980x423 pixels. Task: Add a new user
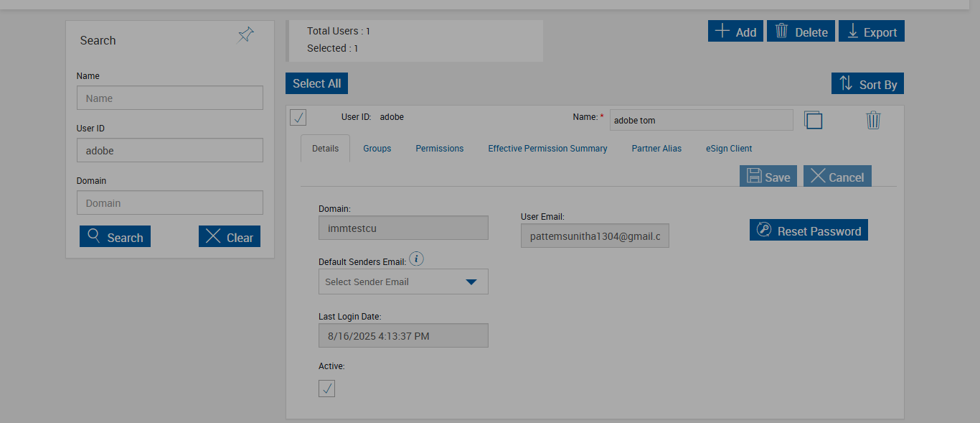click(x=735, y=32)
